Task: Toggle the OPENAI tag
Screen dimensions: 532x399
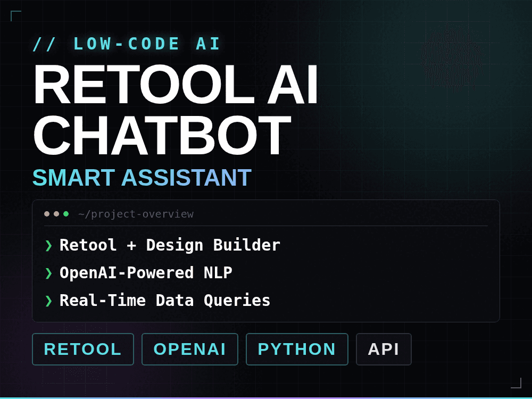Action: click(x=190, y=349)
